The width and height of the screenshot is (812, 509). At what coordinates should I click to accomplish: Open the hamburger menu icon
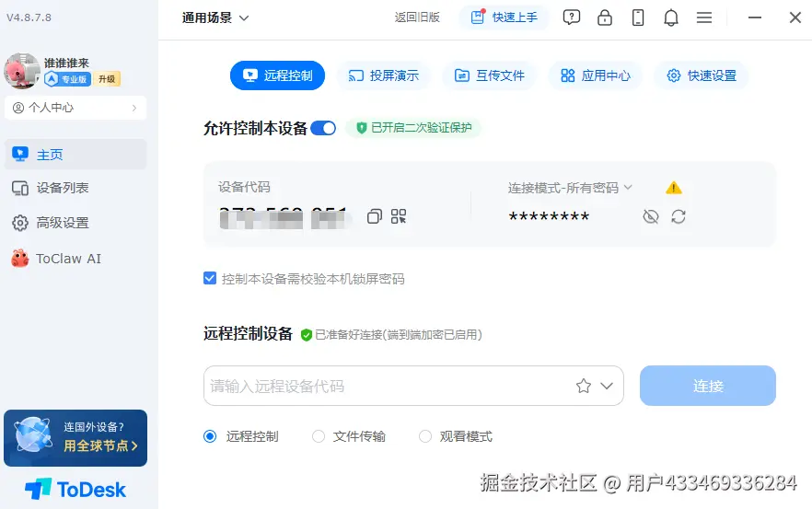tap(704, 17)
